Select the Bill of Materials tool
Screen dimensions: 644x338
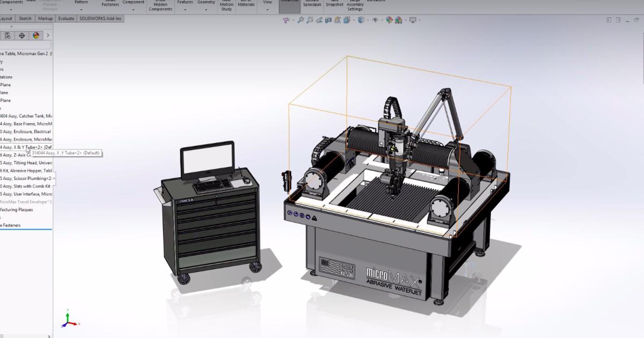coord(245,5)
